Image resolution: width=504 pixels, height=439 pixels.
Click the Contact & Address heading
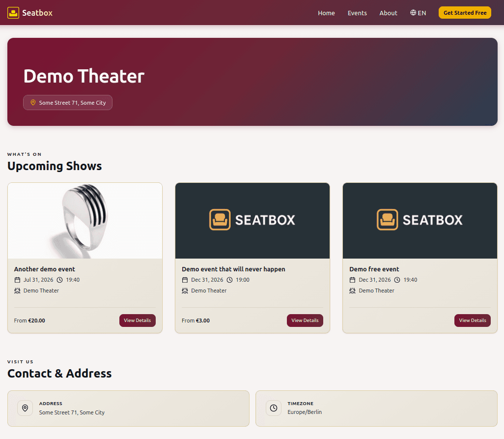(59, 374)
